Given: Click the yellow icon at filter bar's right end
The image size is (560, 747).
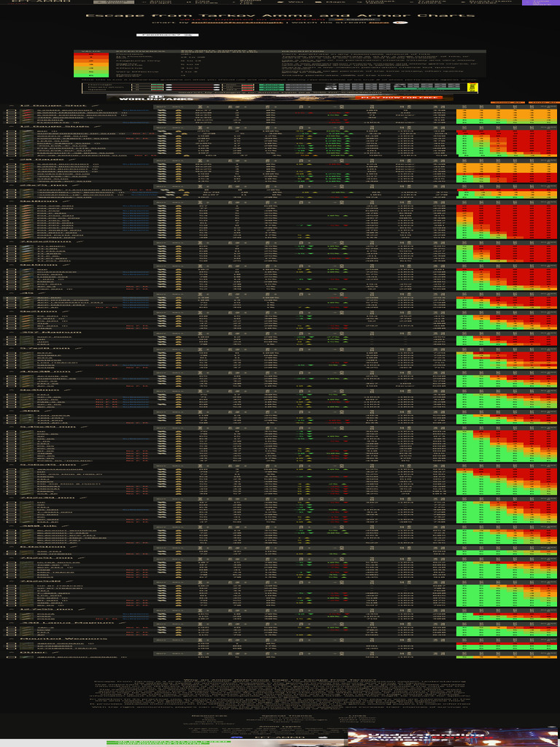Looking at the screenshot, I should click(x=472, y=88).
